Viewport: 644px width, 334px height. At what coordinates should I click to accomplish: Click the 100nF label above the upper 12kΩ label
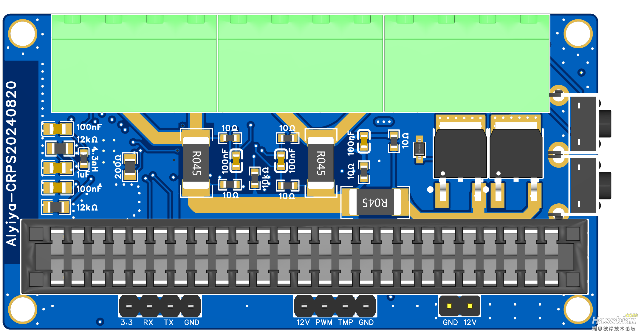coord(89,127)
